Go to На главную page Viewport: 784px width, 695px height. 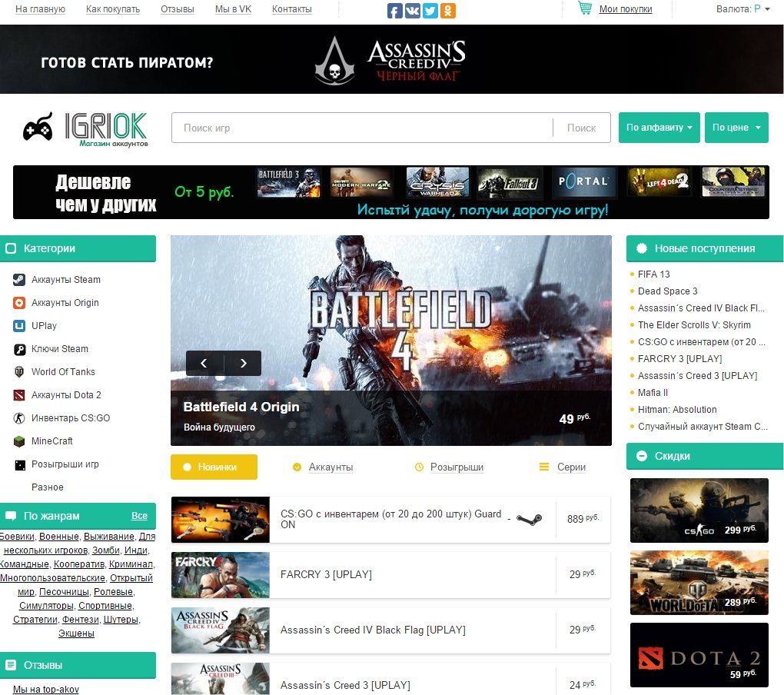(x=41, y=9)
